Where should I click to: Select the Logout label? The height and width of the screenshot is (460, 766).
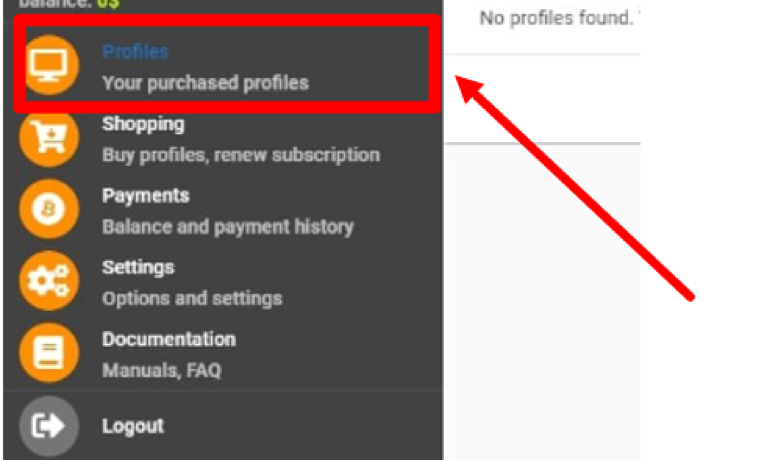pos(133,426)
